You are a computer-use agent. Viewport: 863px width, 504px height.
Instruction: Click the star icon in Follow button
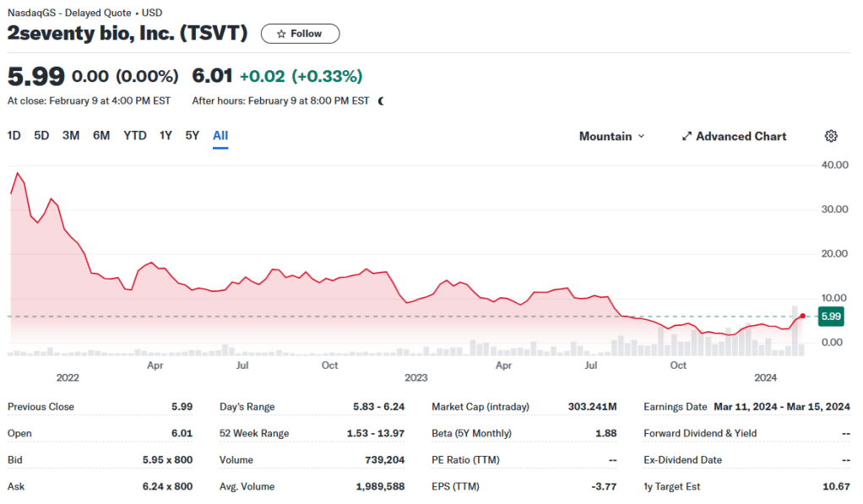[281, 34]
